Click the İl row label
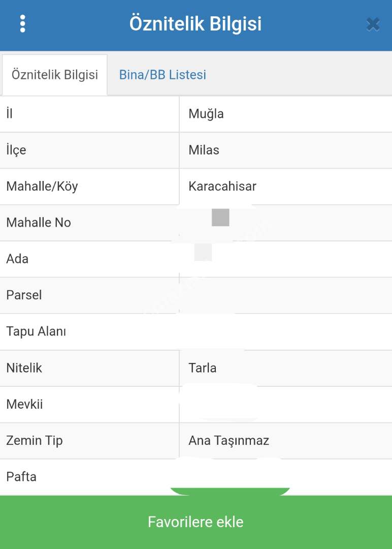Viewport: 392px width, 549px height. (x=10, y=114)
